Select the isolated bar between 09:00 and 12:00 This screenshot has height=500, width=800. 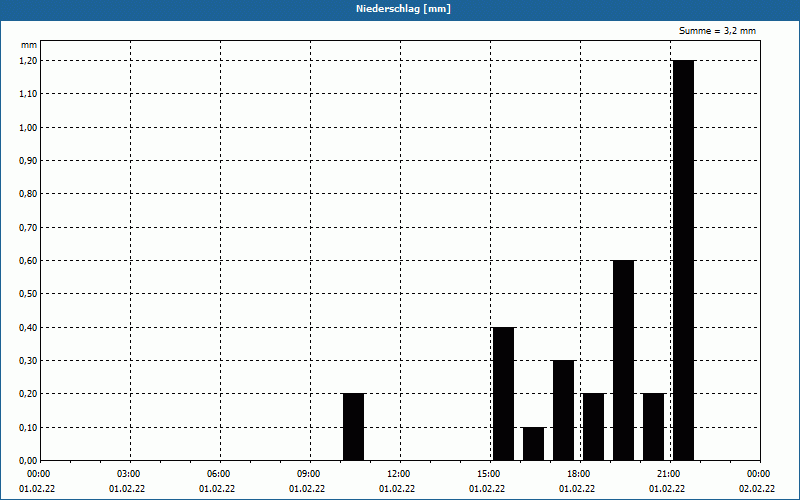pyautogui.click(x=353, y=427)
